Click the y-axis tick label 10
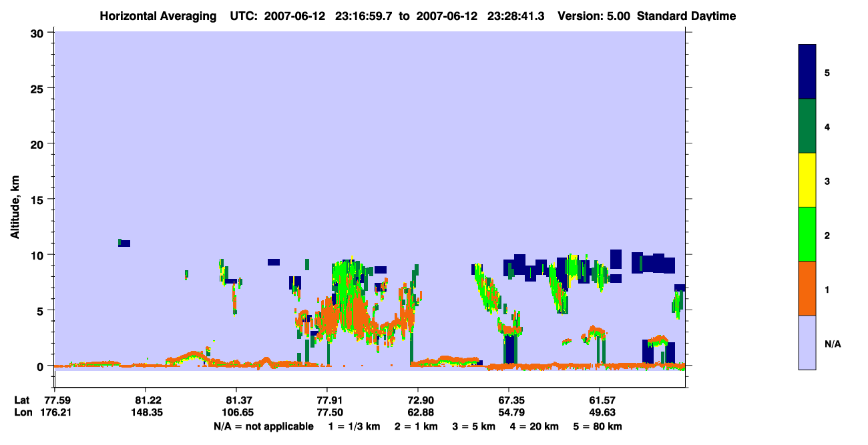This screenshot has width=868, height=445. click(x=39, y=255)
